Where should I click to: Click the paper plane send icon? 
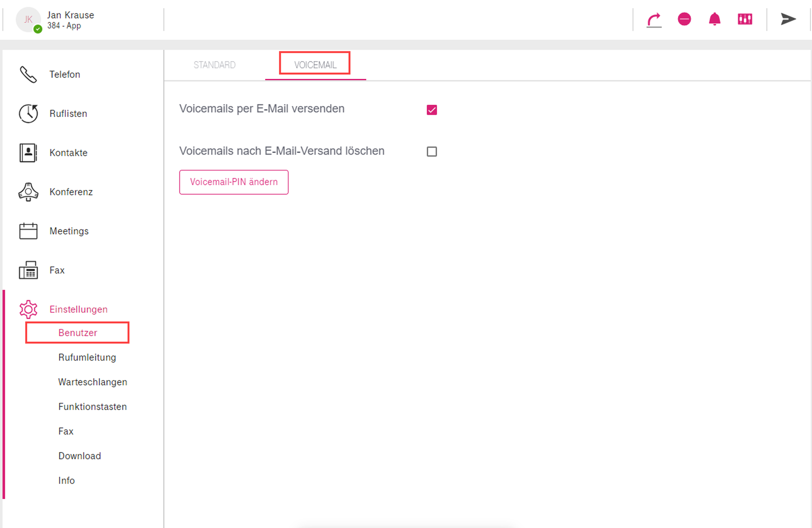tap(788, 19)
